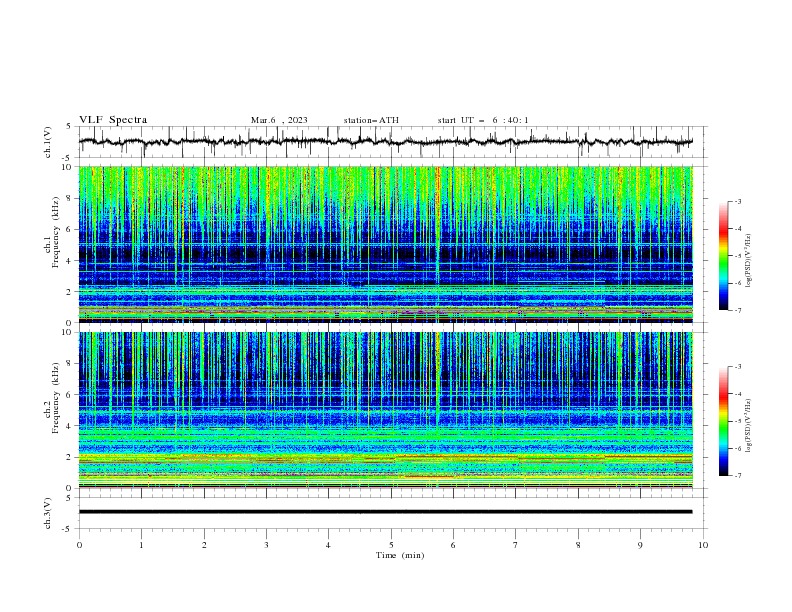The height and width of the screenshot is (612, 792).
Task: Click the lower PSD color bar for ch.2
Action: pyautogui.click(x=724, y=421)
